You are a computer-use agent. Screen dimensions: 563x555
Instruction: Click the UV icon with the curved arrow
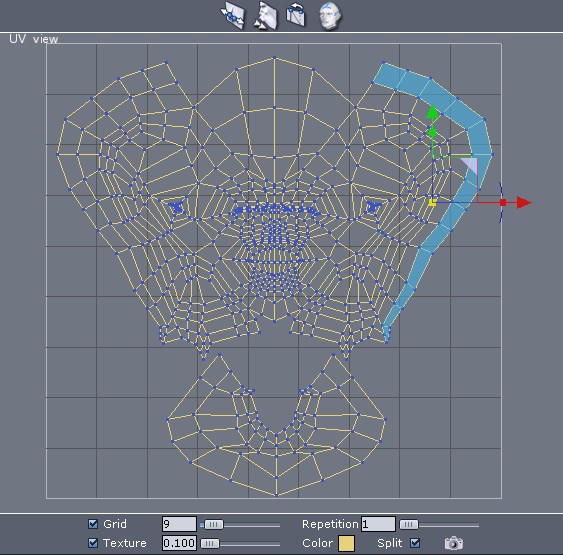click(x=296, y=14)
